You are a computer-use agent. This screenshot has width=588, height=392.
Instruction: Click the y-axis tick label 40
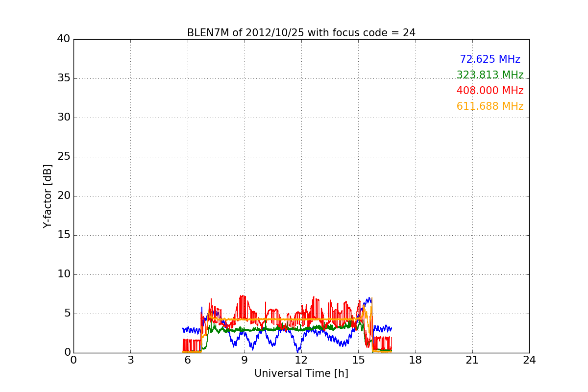64,39
